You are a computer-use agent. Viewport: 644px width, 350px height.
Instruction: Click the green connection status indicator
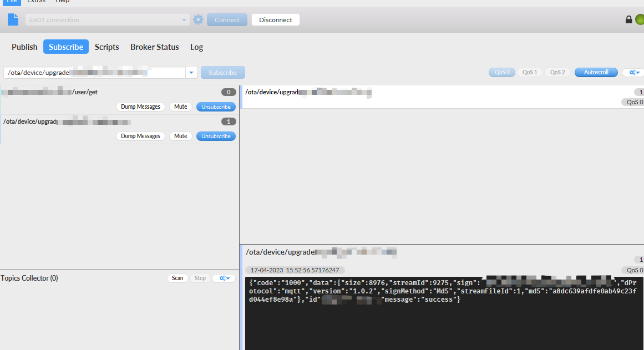coord(640,19)
